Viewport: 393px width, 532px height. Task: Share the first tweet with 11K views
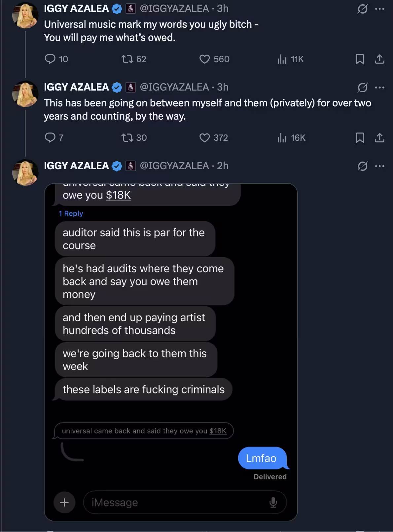[x=379, y=59]
